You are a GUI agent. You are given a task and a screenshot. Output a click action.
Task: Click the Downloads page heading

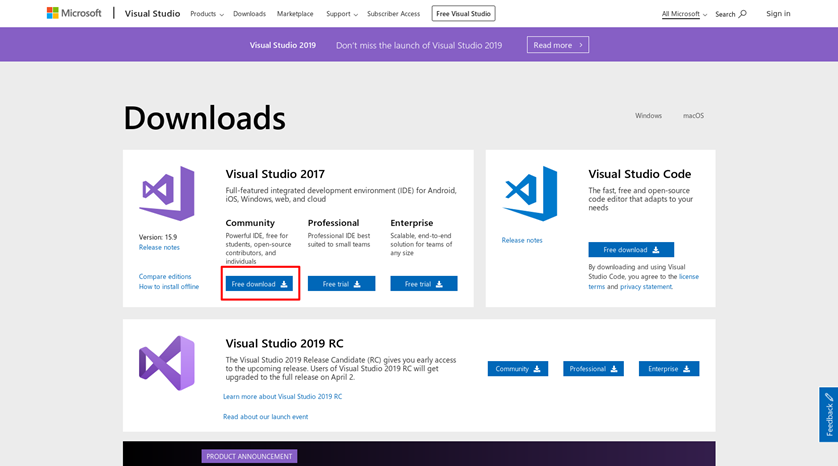(205, 118)
